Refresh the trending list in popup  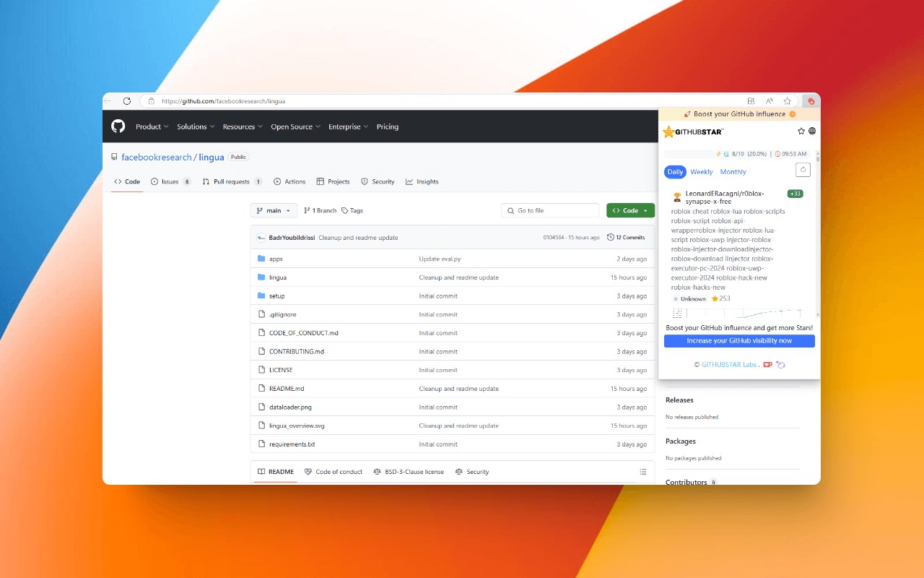[803, 170]
